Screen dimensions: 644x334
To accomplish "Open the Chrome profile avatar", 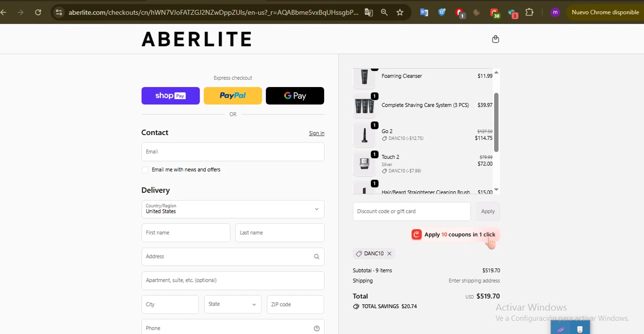I will pyautogui.click(x=555, y=12).
